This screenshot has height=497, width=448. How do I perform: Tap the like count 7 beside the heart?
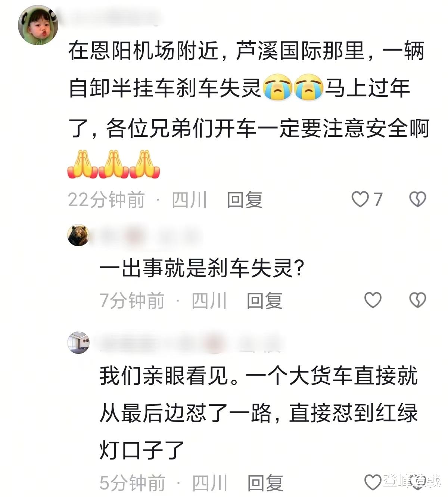click(x=378, y=200)
